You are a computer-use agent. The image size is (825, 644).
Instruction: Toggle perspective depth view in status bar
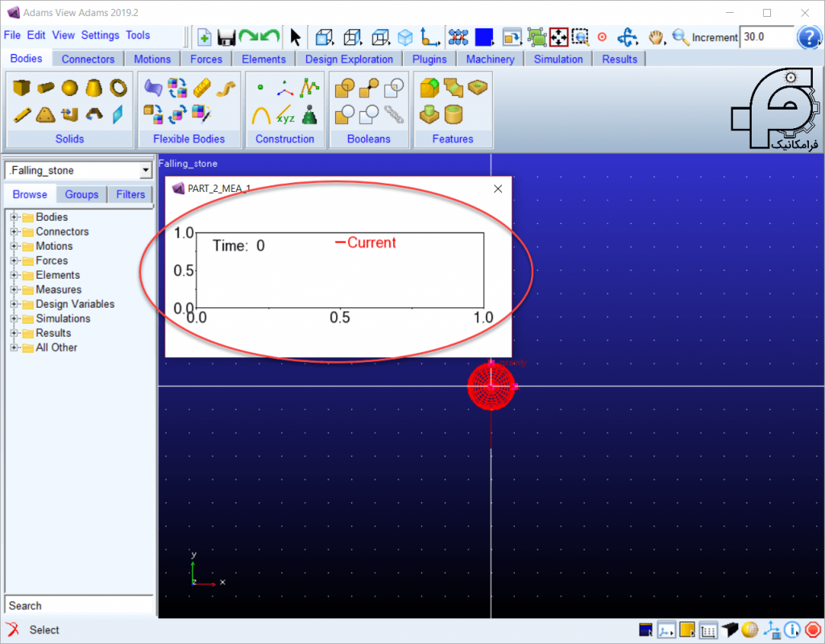(729, 629)
